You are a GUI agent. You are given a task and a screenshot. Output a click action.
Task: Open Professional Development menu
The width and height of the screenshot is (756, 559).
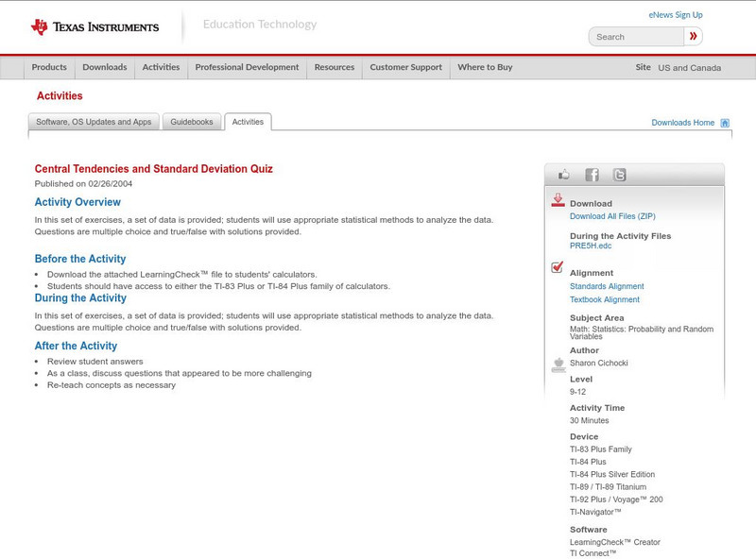(x=247, y=67)
